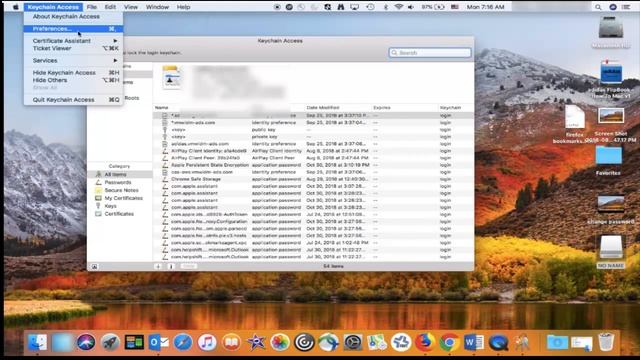
Task: Toggle the keychains sidebar view button
Action: point(94,267)
